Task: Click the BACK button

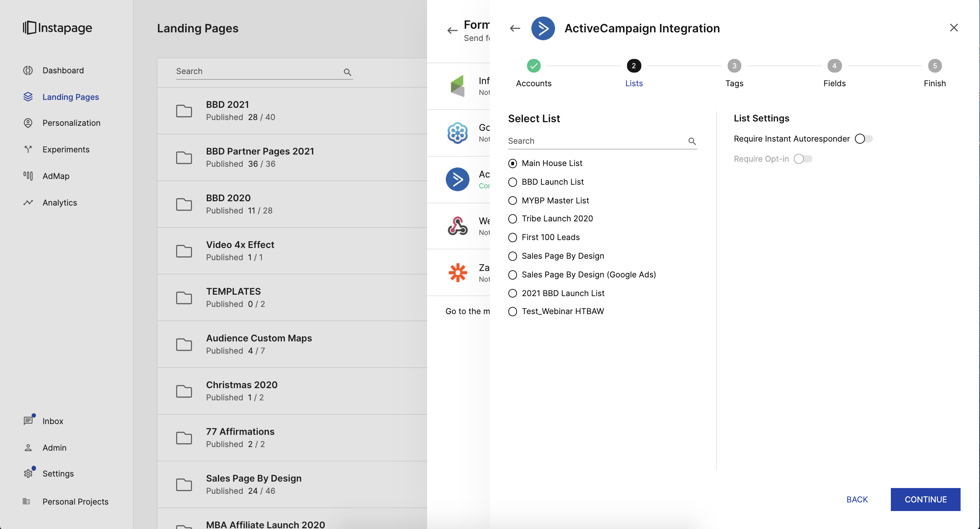Action: pyautogui.click(x=857, y=499)
